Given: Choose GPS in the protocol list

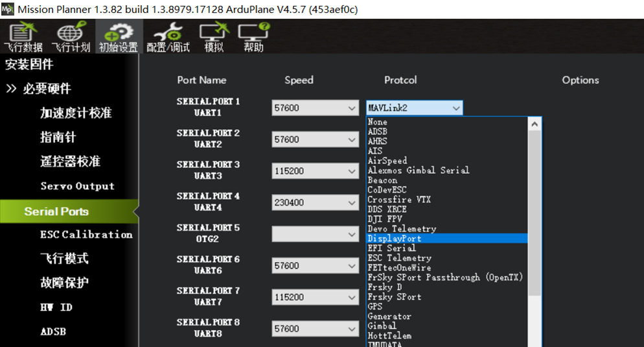Looking at the screenshot, I should click(x=375, y=307).
